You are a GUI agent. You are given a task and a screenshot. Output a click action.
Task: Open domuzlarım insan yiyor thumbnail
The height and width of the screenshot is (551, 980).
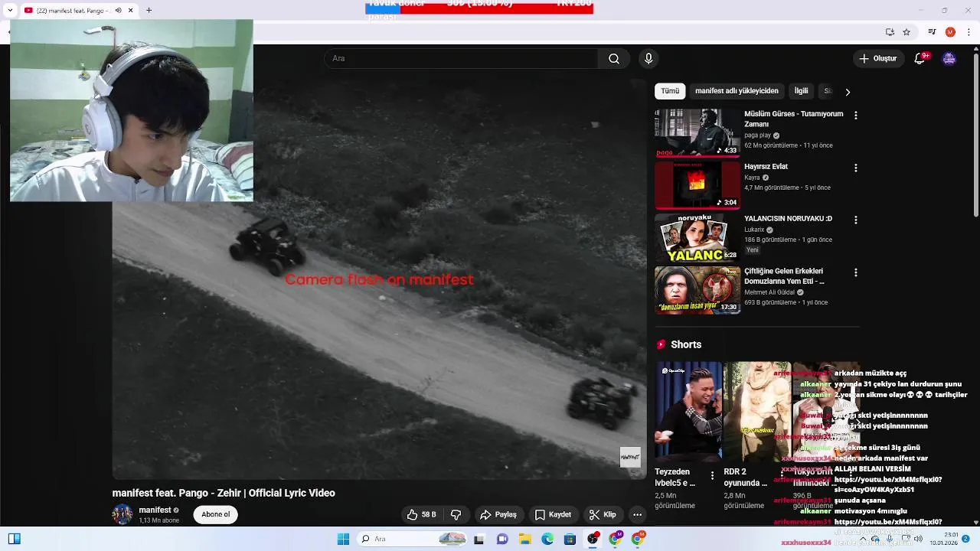(x=697, y=290)
